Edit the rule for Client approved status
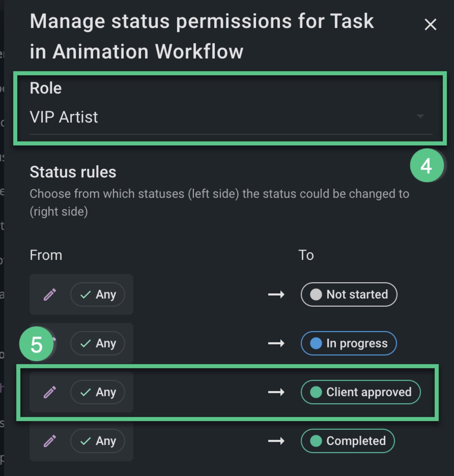454x476 pixels. 50,392
